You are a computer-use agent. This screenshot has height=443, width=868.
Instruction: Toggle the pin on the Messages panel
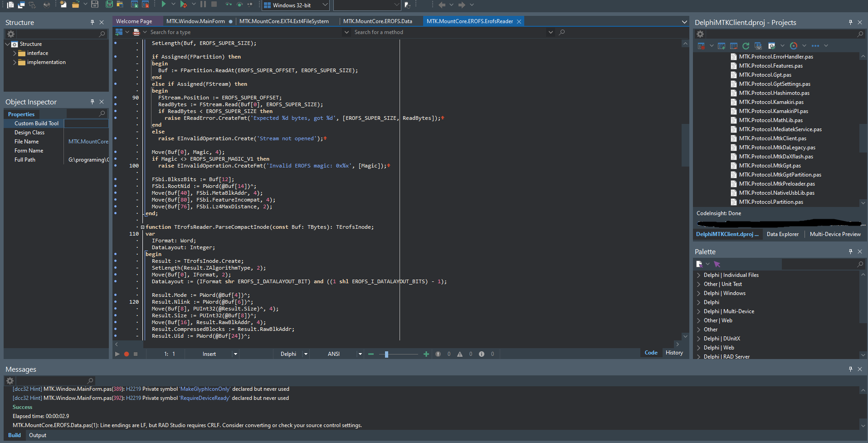coord(850,369)
